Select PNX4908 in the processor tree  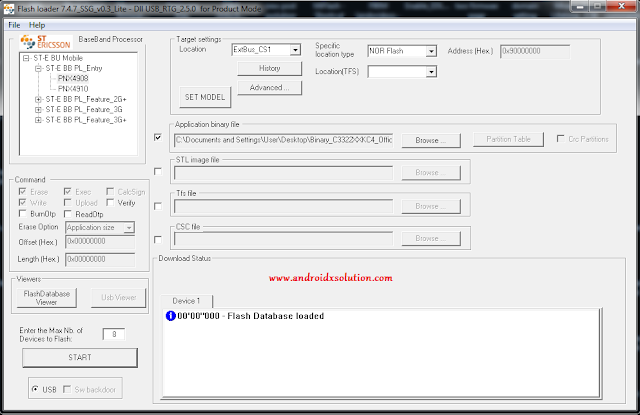click(x=73, y=78)
